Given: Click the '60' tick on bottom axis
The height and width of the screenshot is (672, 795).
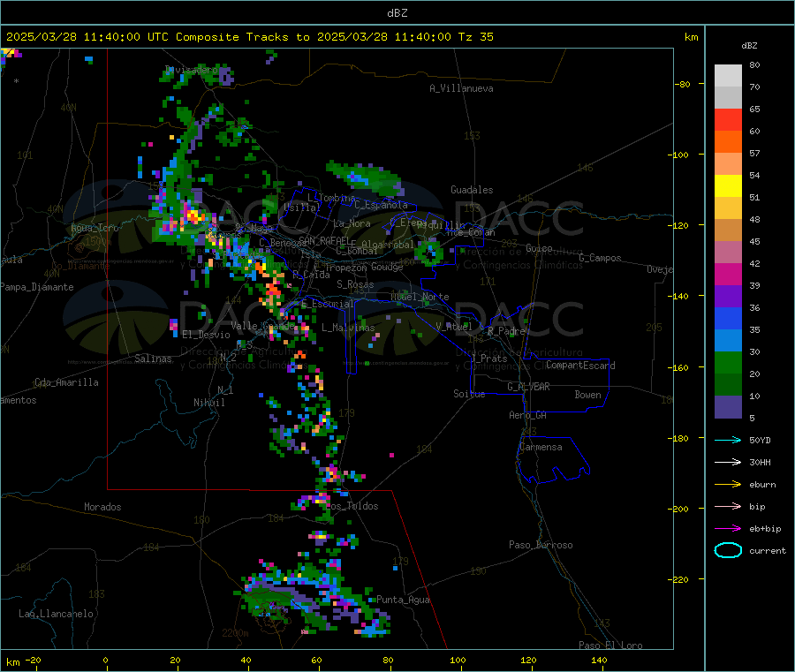Looking at the screenshot, I should pos(316,660).
